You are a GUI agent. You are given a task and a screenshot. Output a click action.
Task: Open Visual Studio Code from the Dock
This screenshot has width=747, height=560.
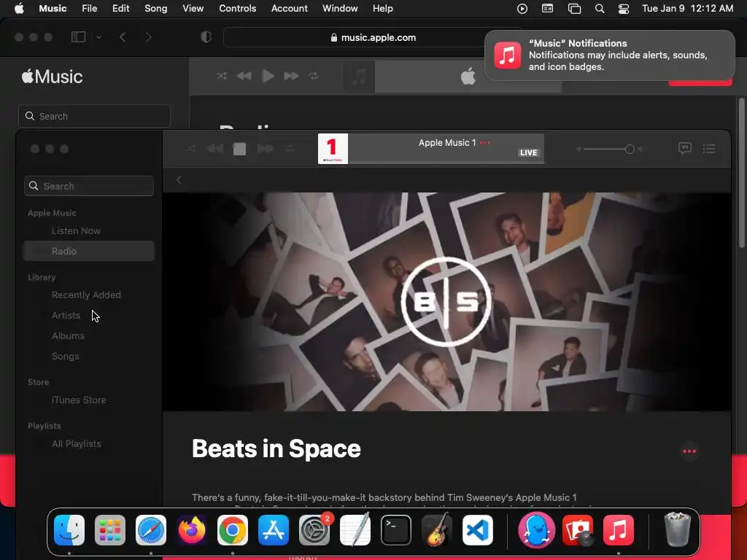pos(478,530)
